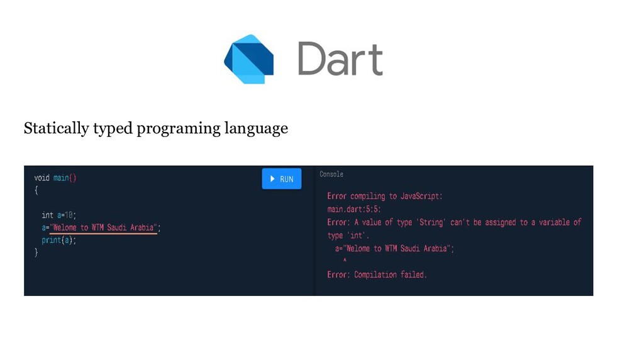
Task: Click the console's 'a="Welome to WTM Saudi Arabia";' line
Action: pos(394,249)
